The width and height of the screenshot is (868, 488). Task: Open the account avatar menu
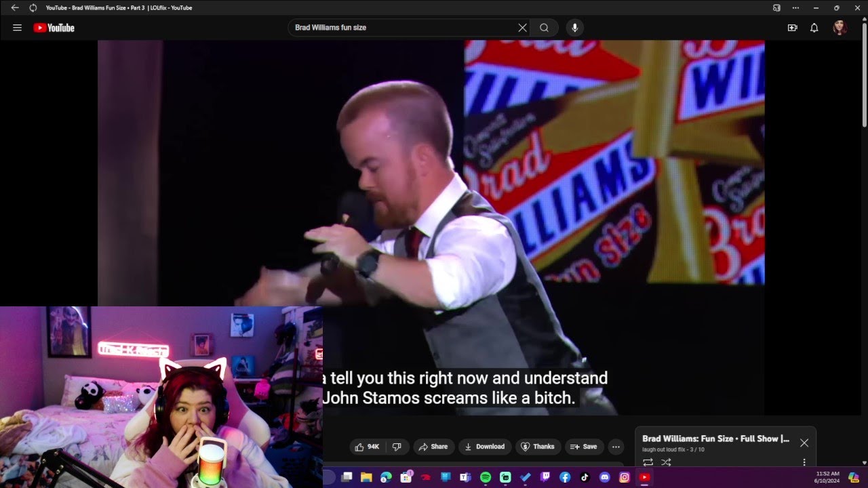(840, 28)
